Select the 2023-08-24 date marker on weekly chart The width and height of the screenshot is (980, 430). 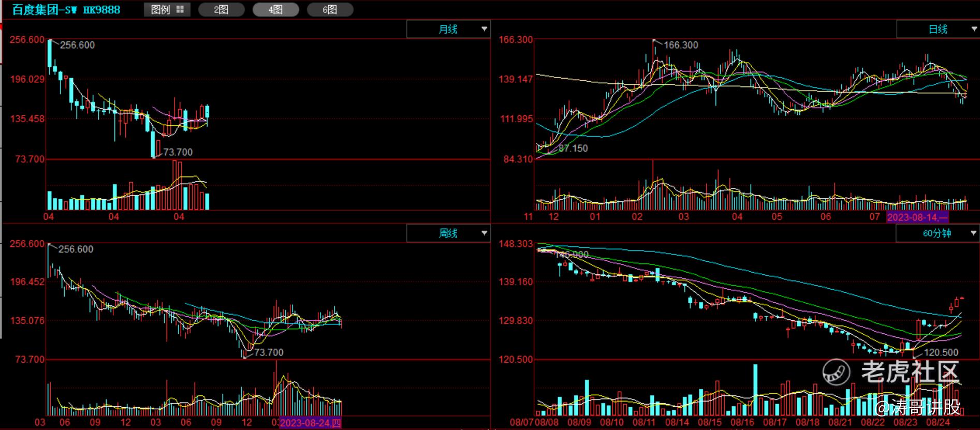tap(310, 423)
